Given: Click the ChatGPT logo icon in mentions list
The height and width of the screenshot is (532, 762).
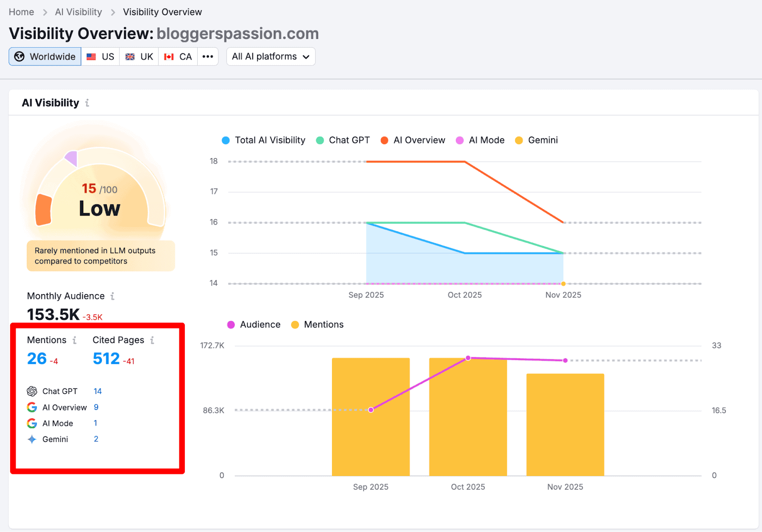Looking at the screenshot, I should click(32, 391).
